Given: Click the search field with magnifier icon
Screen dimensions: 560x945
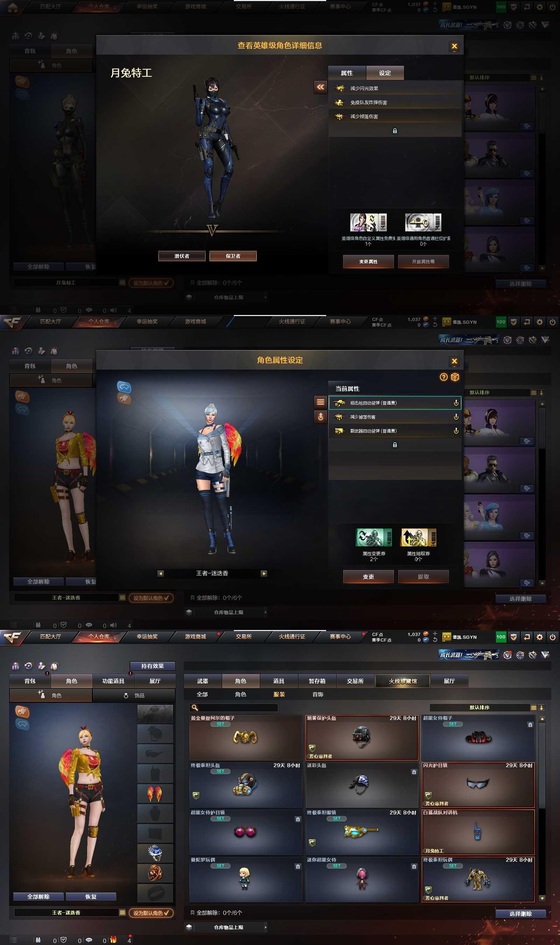Looking at the screenshot, I should [233, 708].
